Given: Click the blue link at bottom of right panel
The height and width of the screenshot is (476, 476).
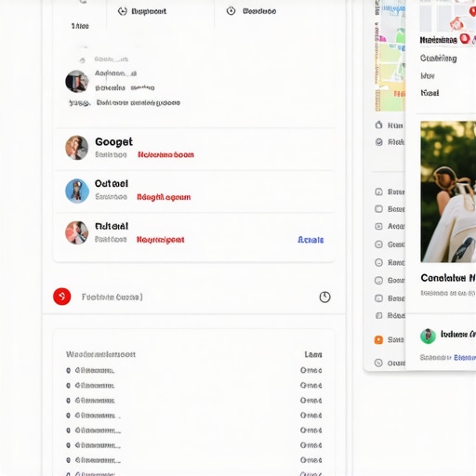Looking at the screenshot, I should (x=465, y=358).
